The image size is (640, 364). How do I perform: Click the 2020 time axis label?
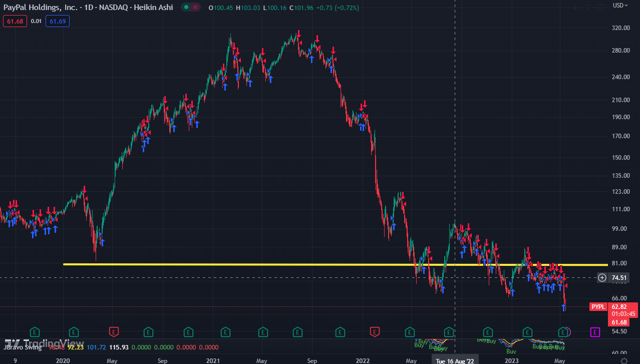click(63, 360)
